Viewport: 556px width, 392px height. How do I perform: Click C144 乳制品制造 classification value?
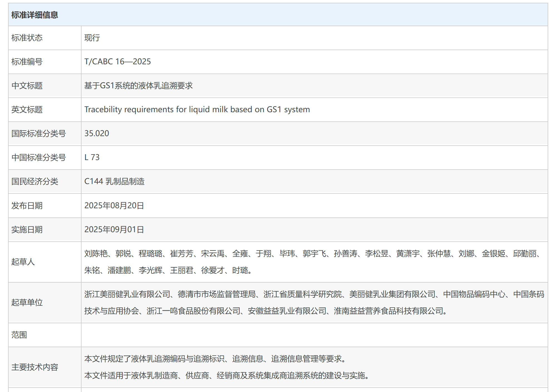(x=114, y=181)
